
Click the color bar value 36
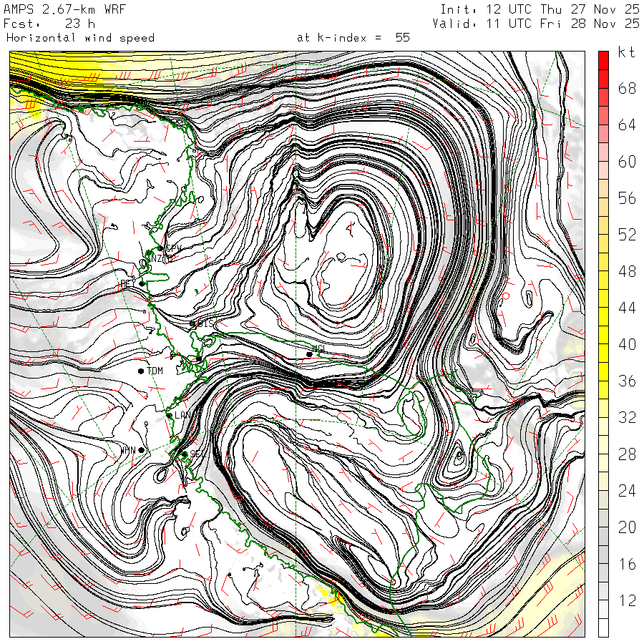pos(627,381)
